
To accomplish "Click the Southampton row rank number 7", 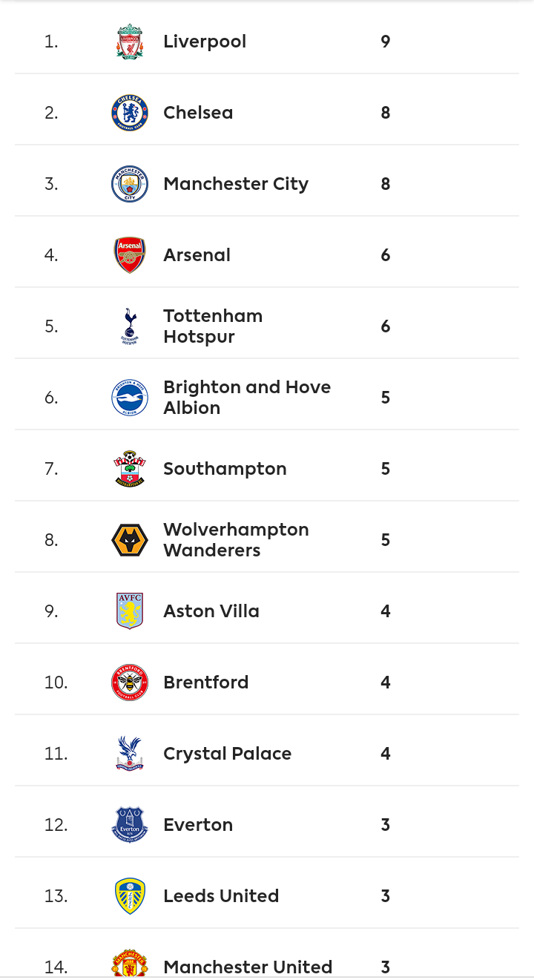I will (51, 469).
